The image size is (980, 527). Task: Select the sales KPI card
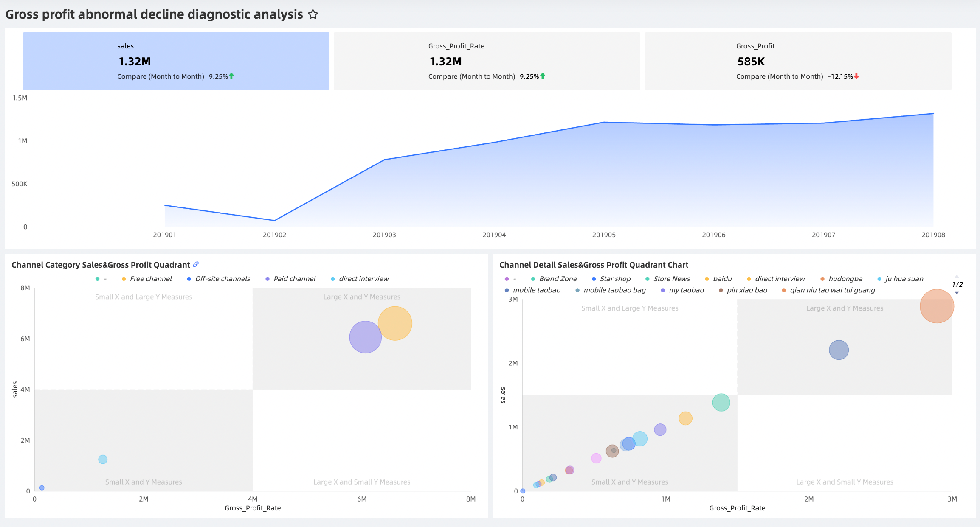(x=176, y=61)
